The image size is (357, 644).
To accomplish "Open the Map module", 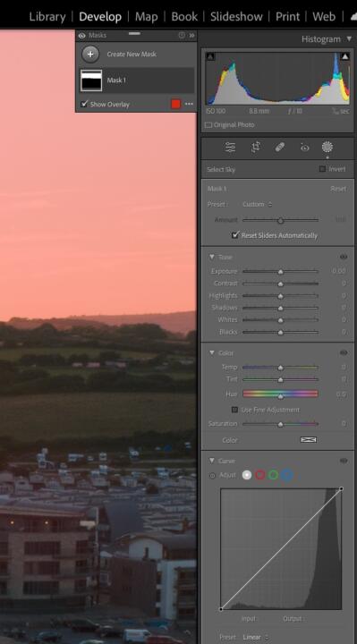I will (x=146, y=16).
